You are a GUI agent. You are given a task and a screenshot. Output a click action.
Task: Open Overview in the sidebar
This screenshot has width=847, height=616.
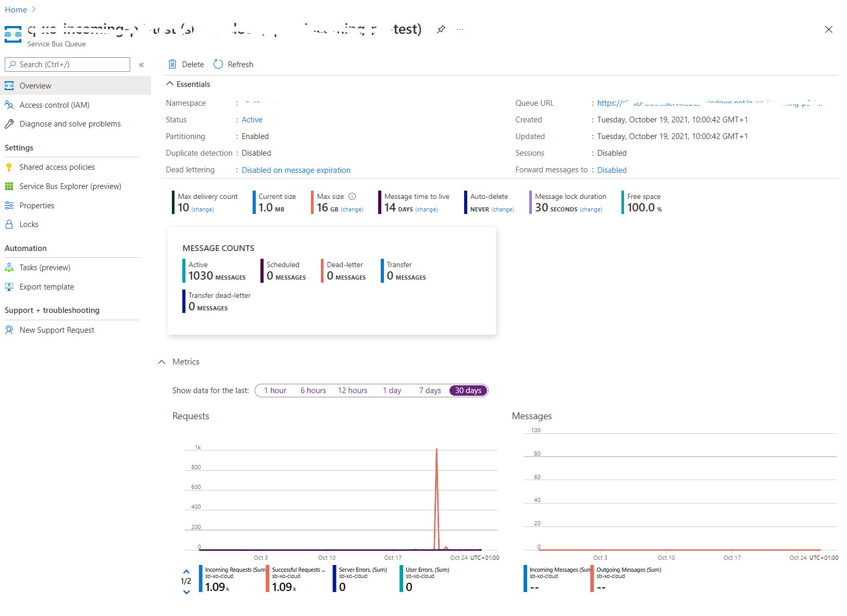(x=76, y=86)
